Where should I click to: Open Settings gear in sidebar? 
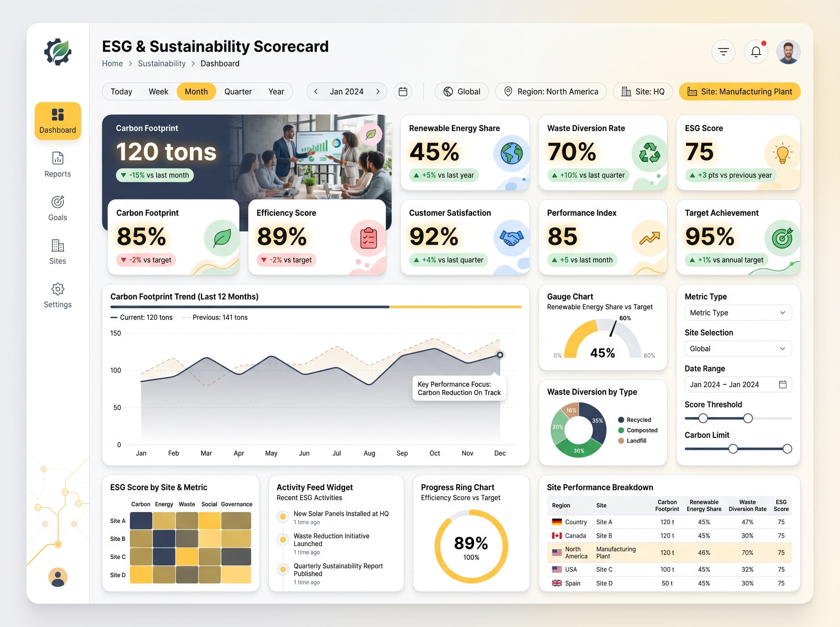click(x=58, y=295)
